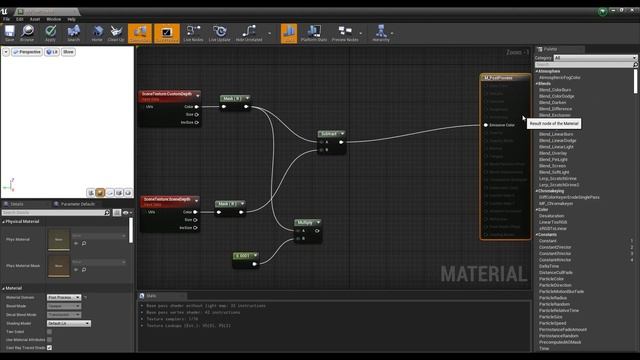Click the Hierarchy toolbar icon
The image size is (640, 360).
(381, 33)
